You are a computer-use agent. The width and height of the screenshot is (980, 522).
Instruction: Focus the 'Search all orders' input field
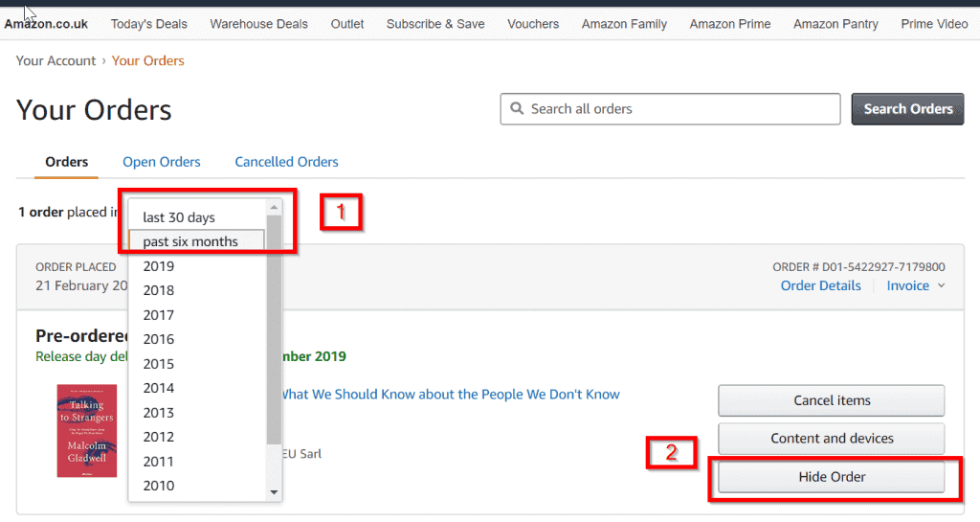[x=670, y=109]
